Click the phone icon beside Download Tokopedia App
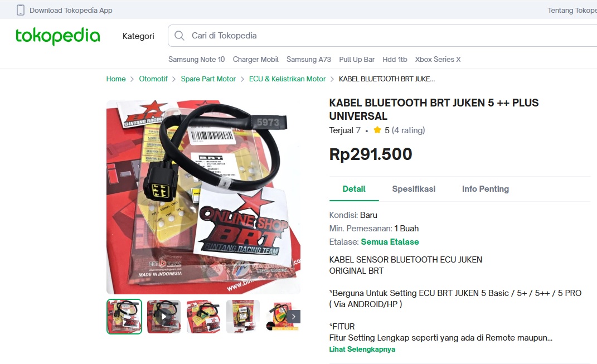Image resolution: width=597 pixels, height=364 pixels. pyautogui.click(x=21, y=10)
